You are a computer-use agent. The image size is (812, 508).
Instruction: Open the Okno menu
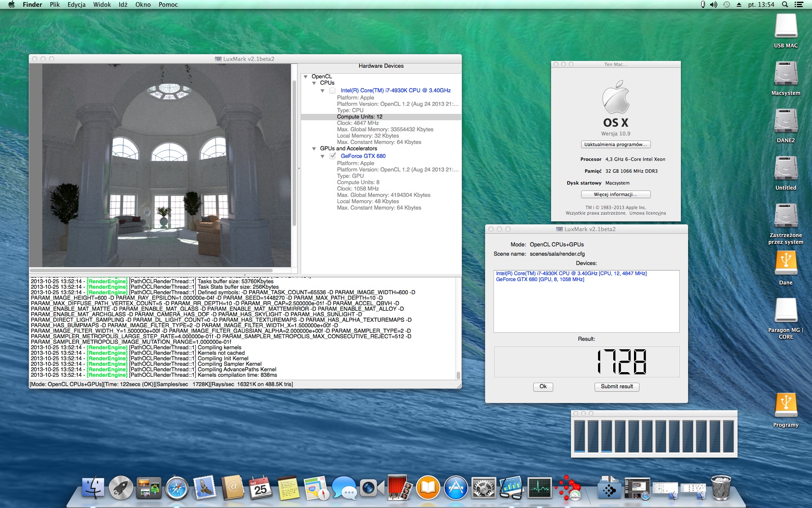coord(143,5)
